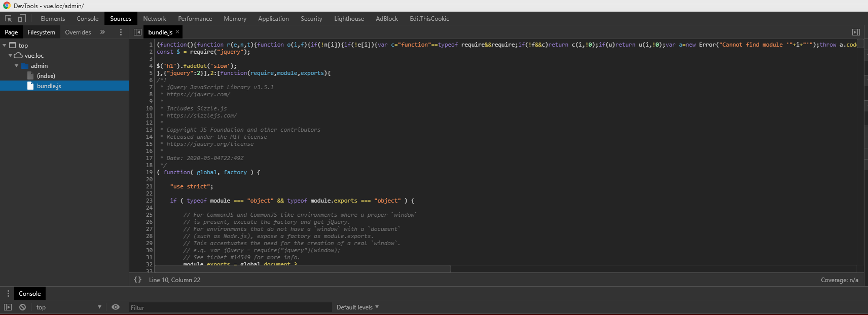Open the Security panel tab
Viewport: 868px width, 315px height.
tap(311, 19)
